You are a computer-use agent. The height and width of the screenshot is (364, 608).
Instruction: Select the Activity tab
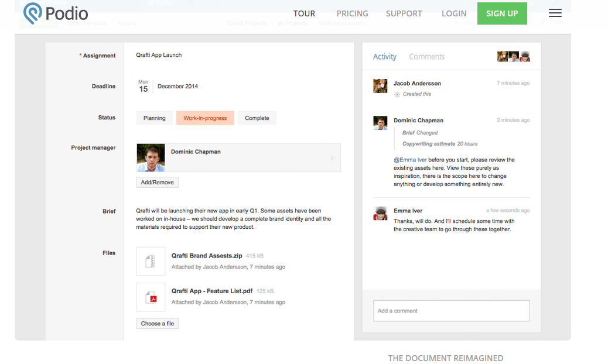click(x=385, y=57)
